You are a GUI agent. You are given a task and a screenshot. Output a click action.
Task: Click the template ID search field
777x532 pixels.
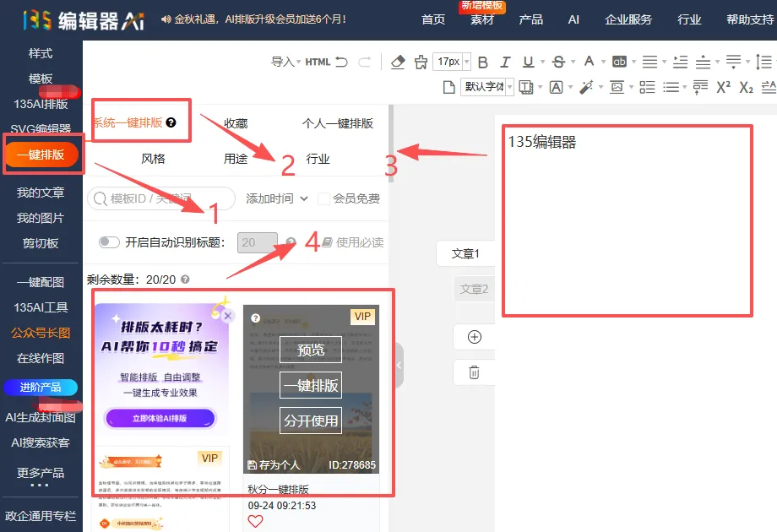pyautogui.click(x=161, y=198)
